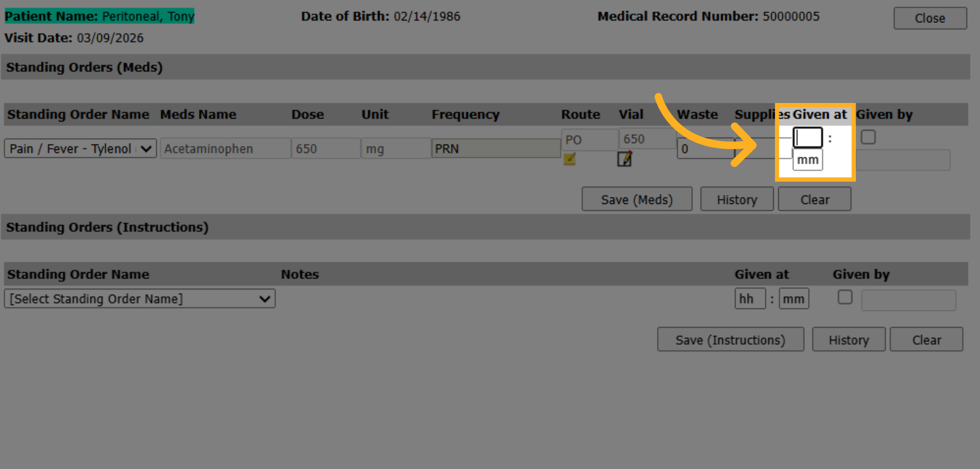Click the Save (Instructions) button
980x469 pixels.
coord(731,339)
